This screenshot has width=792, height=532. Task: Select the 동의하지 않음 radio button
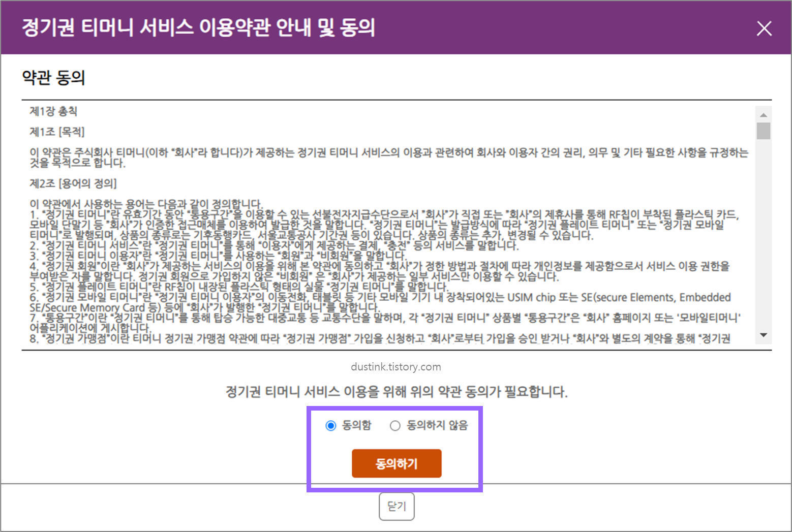coord(395,426)
